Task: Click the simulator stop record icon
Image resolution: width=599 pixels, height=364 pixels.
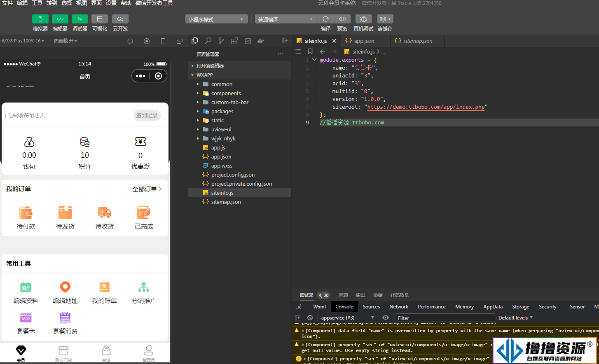Action: [147, 41]
